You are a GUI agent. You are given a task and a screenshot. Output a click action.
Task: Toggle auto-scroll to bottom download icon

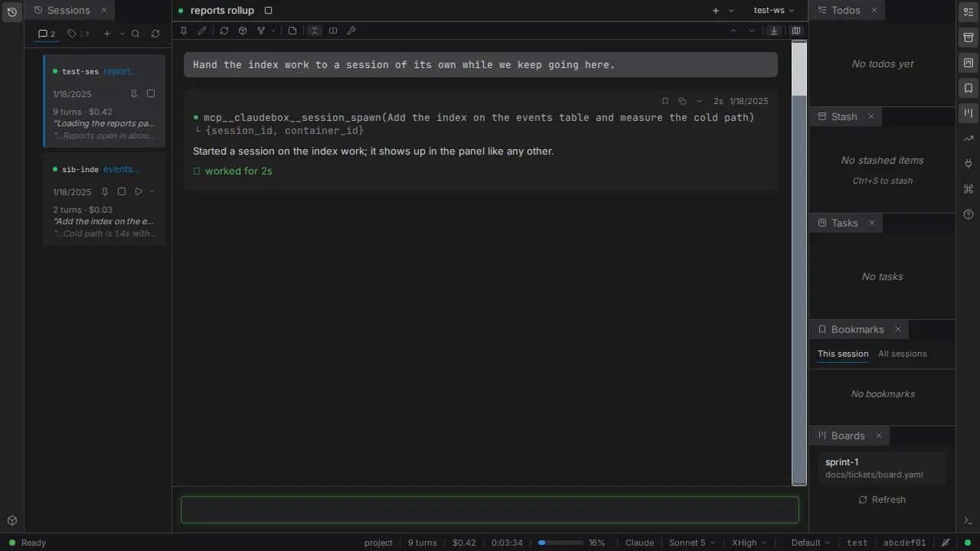coord(774,31)
